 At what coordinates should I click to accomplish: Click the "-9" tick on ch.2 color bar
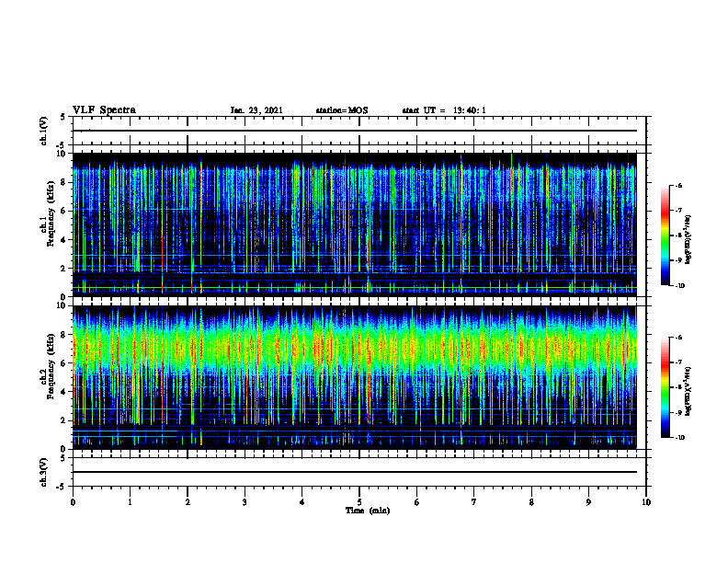(x=678, y=412)
